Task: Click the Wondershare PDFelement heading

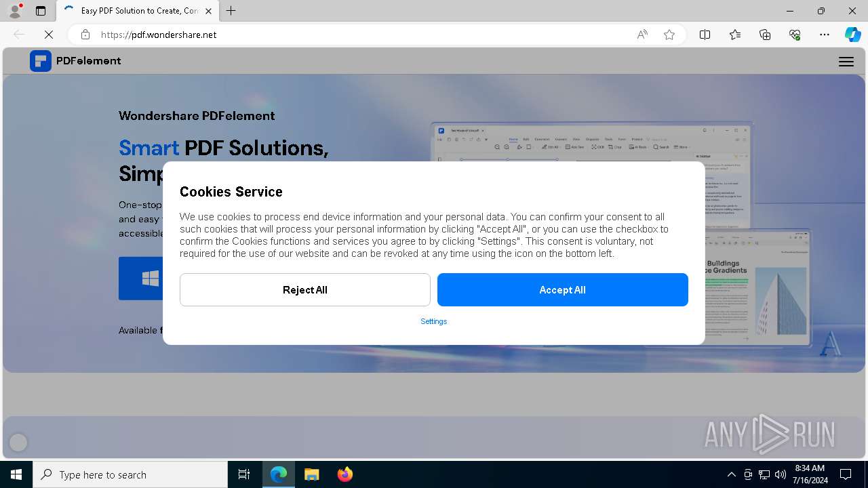Action: [x=197, y=116]
